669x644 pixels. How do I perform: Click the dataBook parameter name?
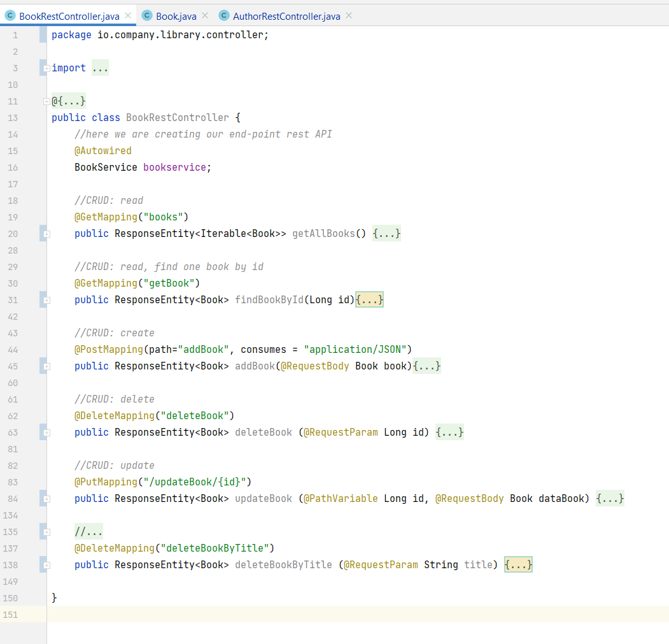pos(561,498)
